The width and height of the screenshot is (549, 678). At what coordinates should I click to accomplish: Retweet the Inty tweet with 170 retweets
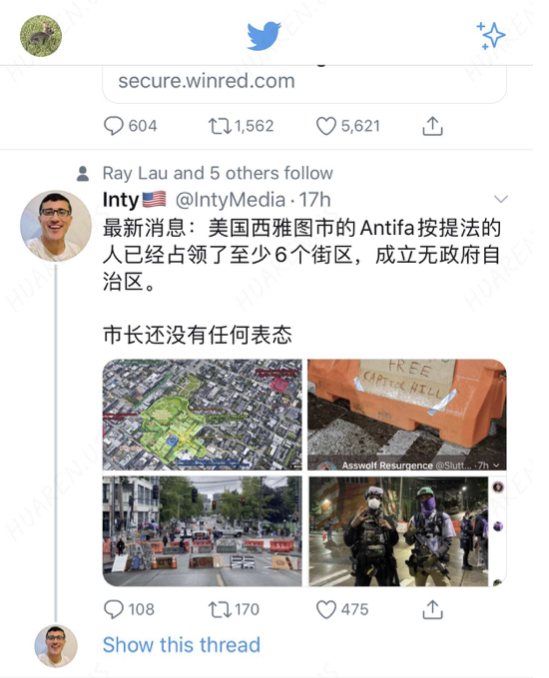[219, 610]
